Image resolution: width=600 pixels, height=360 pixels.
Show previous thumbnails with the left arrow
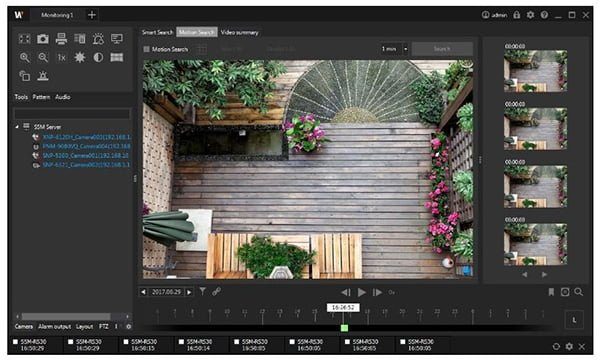tap(525, 274)
